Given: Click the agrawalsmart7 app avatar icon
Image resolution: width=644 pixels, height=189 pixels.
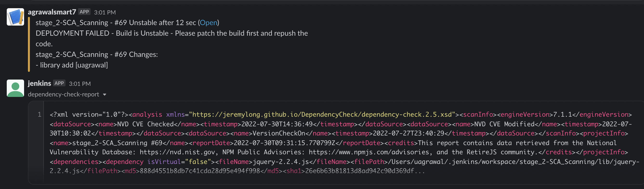Looking at the screenshot, I should 15,17.
